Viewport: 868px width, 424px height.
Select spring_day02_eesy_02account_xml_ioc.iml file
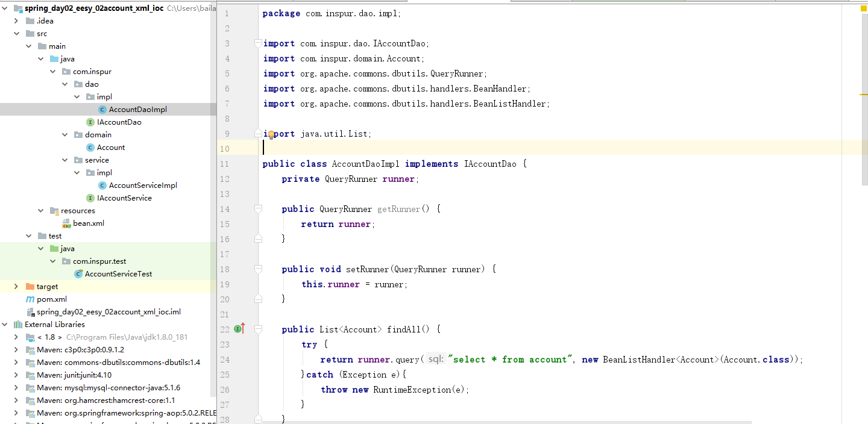pos(108,312)
